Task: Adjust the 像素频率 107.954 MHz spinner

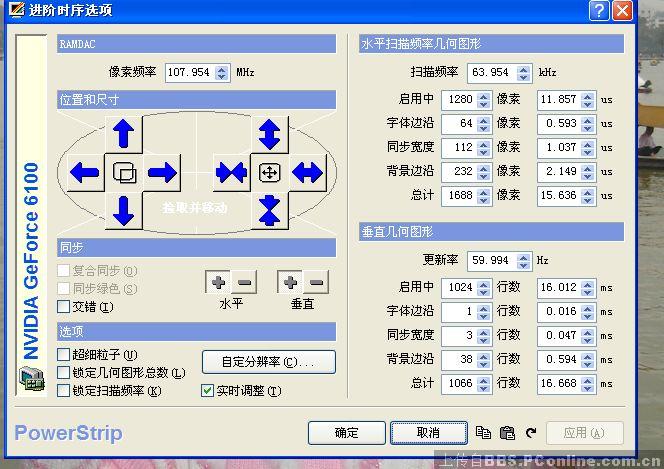Action: [221, 72]
